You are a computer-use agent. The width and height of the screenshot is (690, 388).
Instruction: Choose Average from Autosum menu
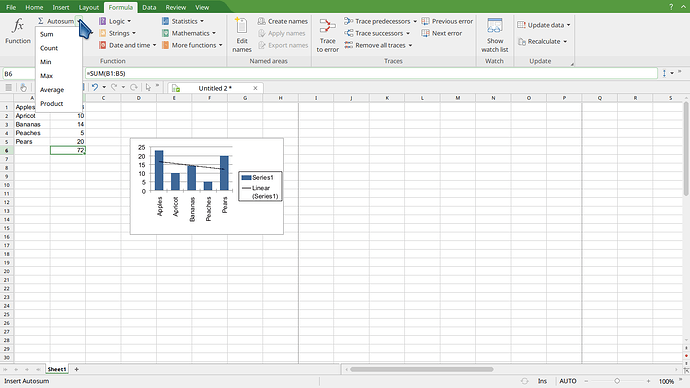59,90
